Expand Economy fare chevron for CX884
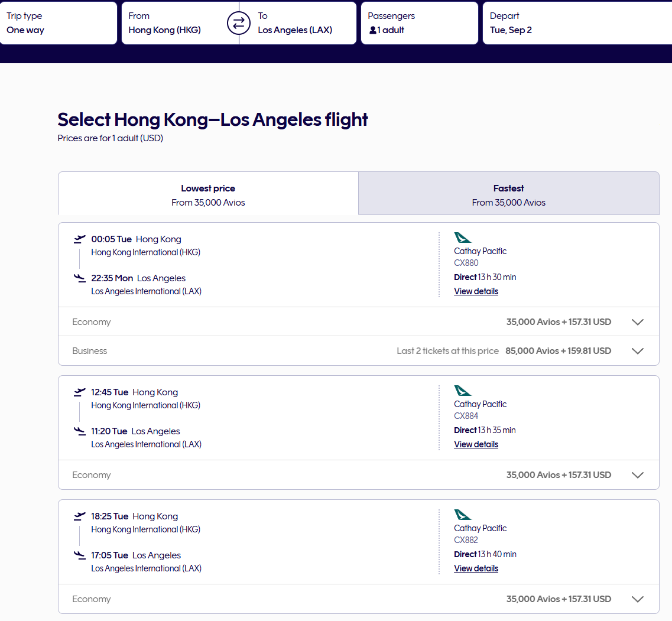This screenshot has height=621, width=672. point(638,475)
